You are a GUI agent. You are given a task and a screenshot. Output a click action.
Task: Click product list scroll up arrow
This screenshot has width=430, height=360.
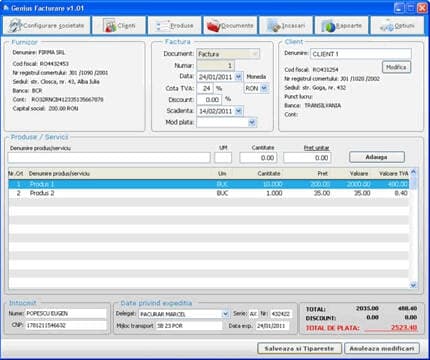click(x=413, y=172)
